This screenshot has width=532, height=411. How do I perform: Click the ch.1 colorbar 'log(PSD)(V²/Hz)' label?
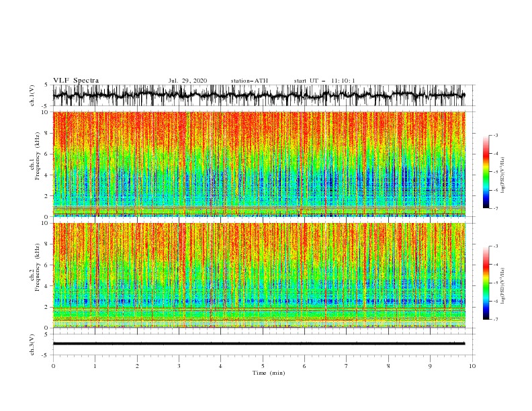coord(502,175)
